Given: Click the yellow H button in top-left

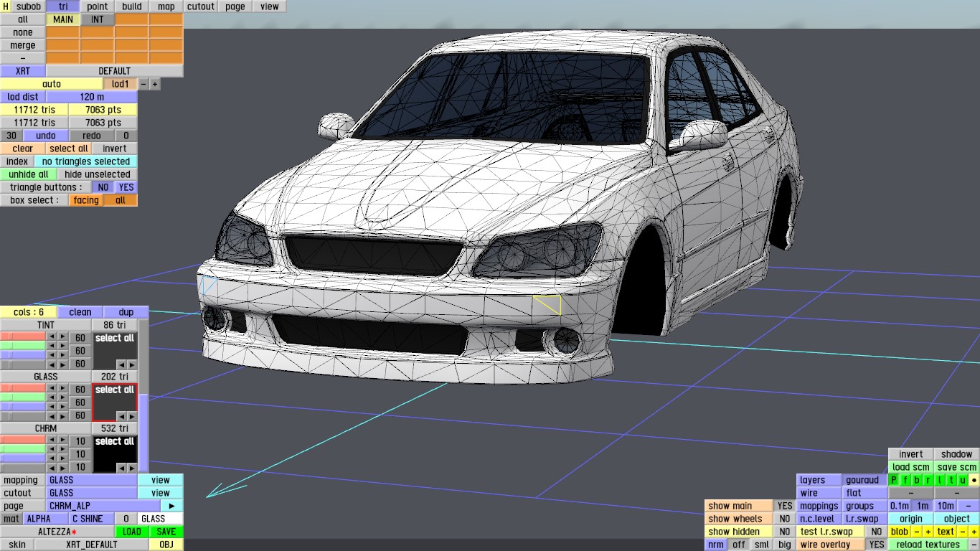Looking at the screenshot, I should tap(6, 6).
